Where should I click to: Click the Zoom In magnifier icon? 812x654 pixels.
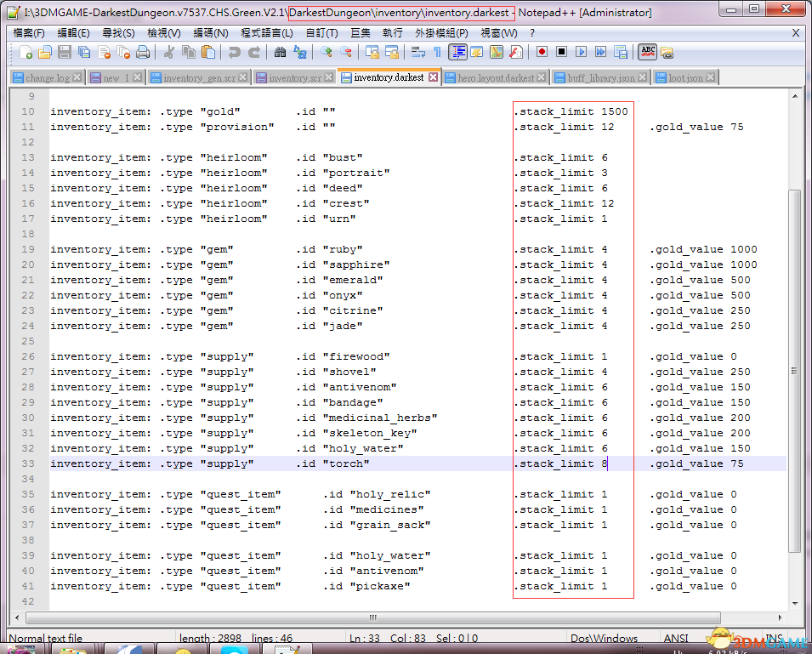click(326, 52)
